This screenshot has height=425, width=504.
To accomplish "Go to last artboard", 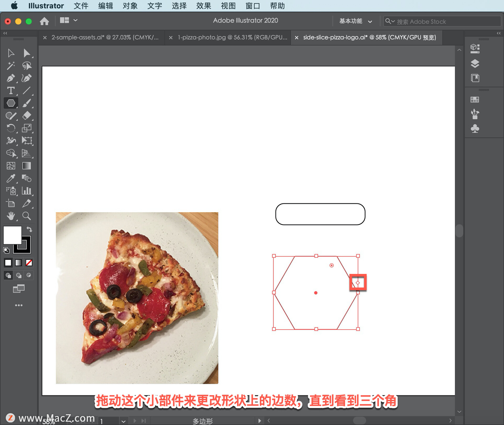I will coord(143,421).
